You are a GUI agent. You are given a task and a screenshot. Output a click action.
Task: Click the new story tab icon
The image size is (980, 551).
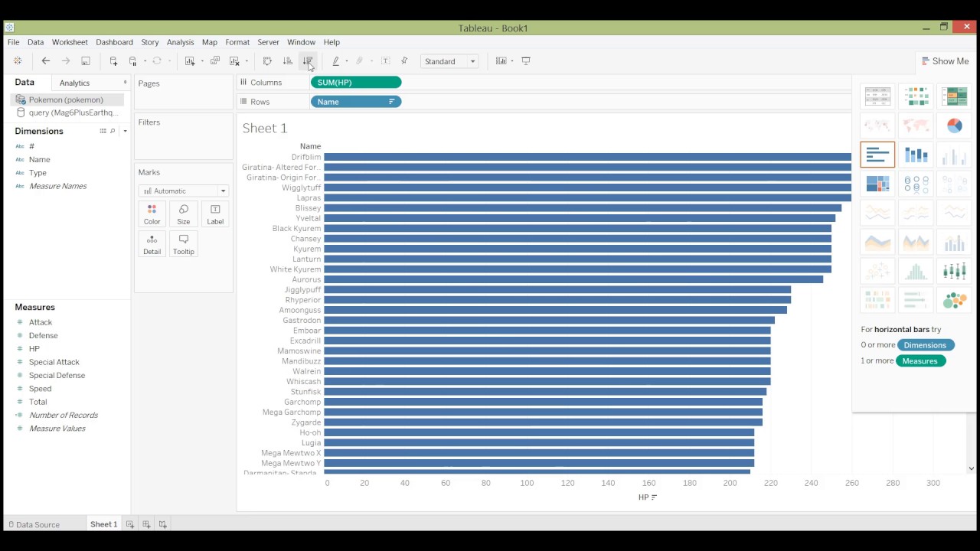point(162,524)
